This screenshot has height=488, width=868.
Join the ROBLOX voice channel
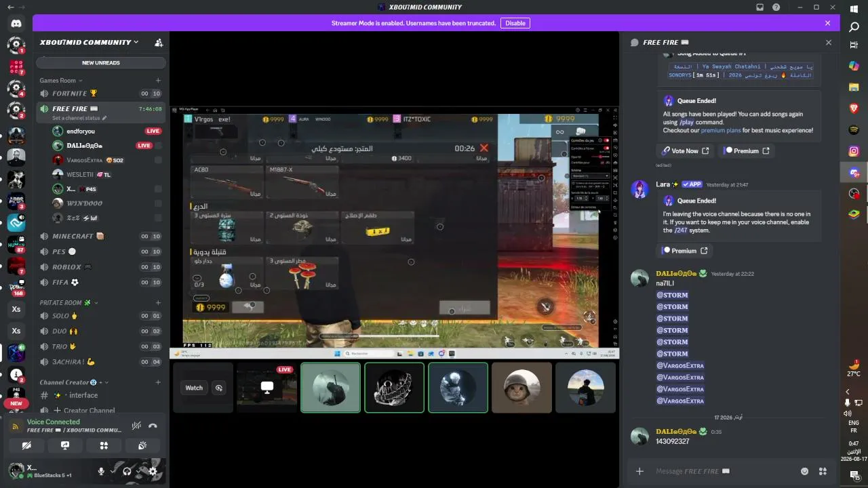[100, 267]
